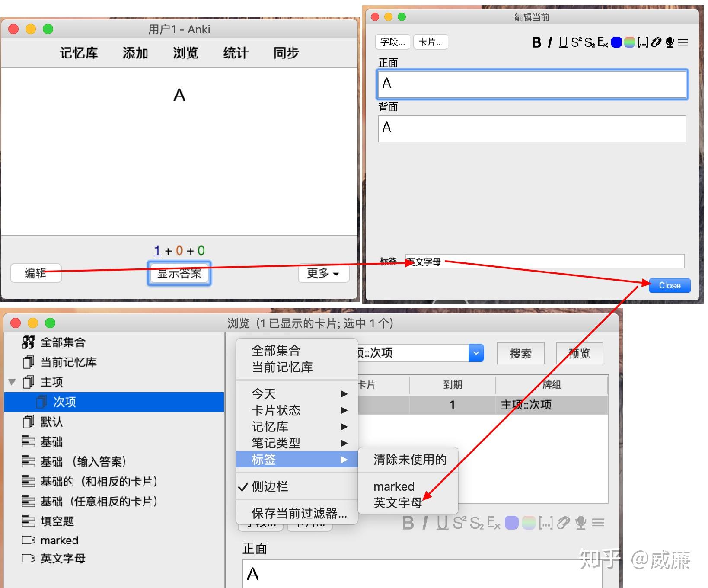Screen dimensions: 708x588
Task: Click the remove formatting Ex icon
Action: 602,42
